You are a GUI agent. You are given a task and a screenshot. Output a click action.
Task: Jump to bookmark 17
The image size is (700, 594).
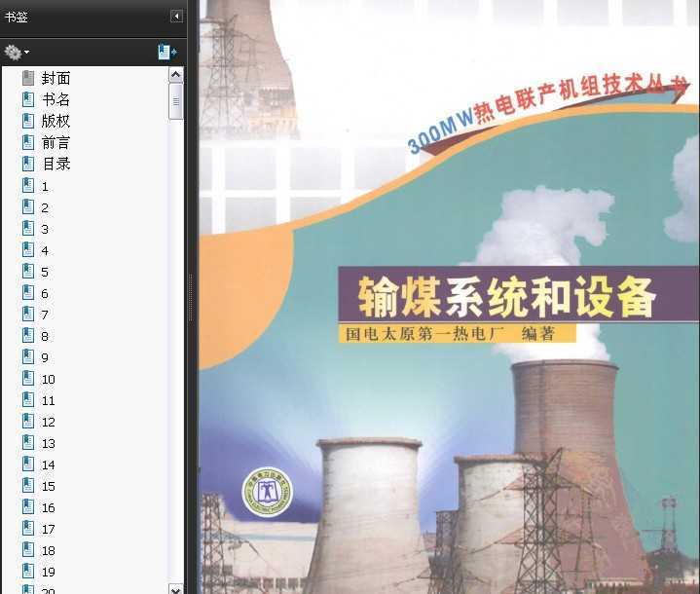tap(49, 529)
